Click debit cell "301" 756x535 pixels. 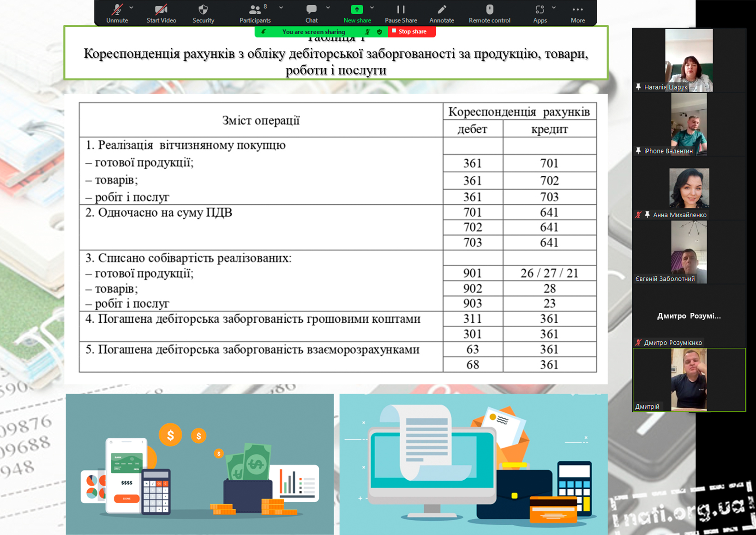pyautogui.click(x=473, y=334)
